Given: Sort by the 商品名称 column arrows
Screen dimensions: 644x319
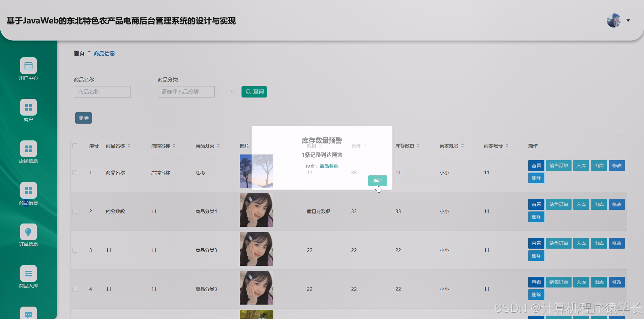Looking at the screenshot, I should 129,146.
